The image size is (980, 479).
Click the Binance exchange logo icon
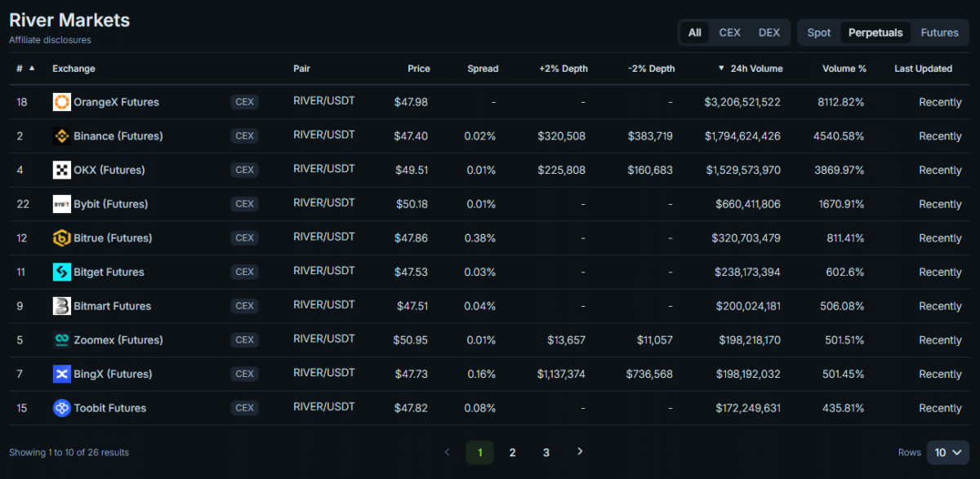[x=62, y=135]
